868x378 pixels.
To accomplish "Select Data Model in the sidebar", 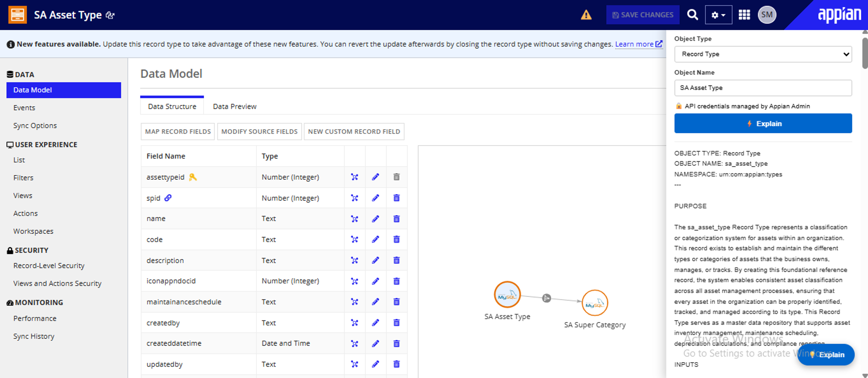I will pyautogui.click(x=64, y=90).
